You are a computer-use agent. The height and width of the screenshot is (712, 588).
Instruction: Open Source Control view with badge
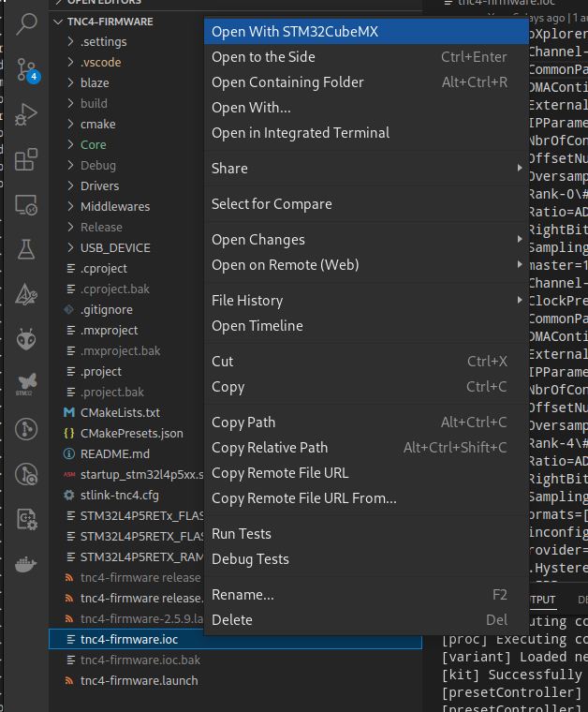[26, 68]
